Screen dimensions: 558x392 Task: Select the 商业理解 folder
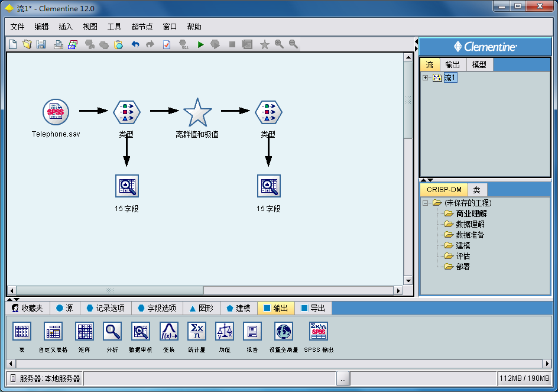point(471,213)
